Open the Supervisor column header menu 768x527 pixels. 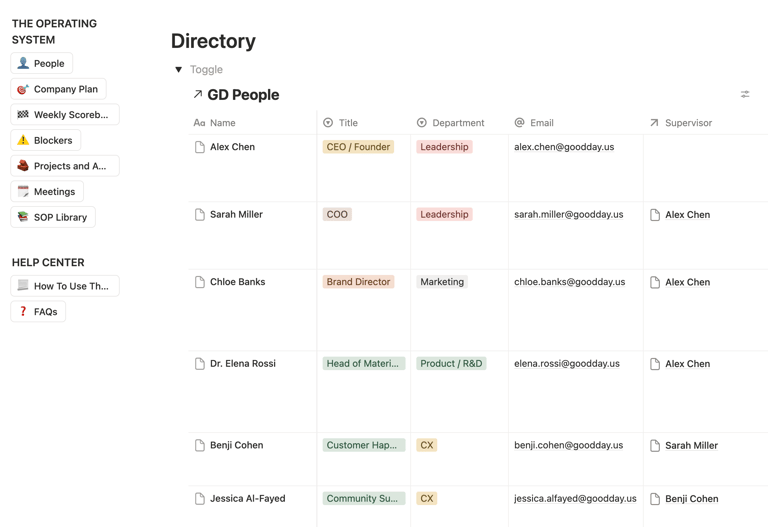[688, 123]
